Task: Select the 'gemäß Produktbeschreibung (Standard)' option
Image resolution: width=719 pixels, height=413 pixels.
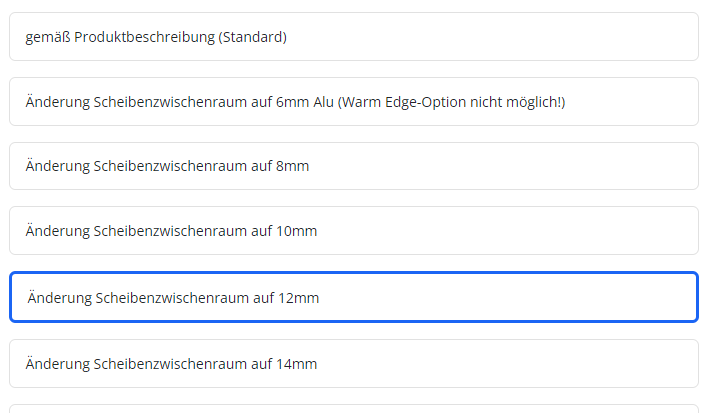Action: click(353, 37)
